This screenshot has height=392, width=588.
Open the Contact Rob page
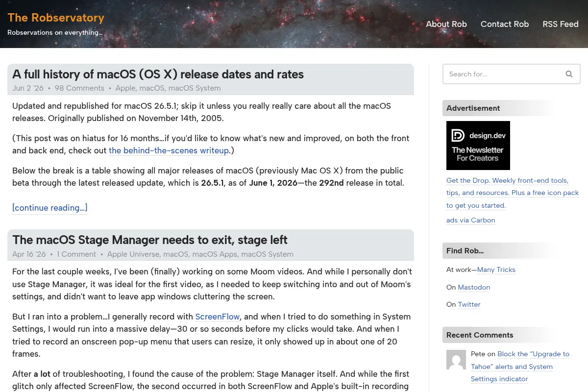[x=505, y=24]
